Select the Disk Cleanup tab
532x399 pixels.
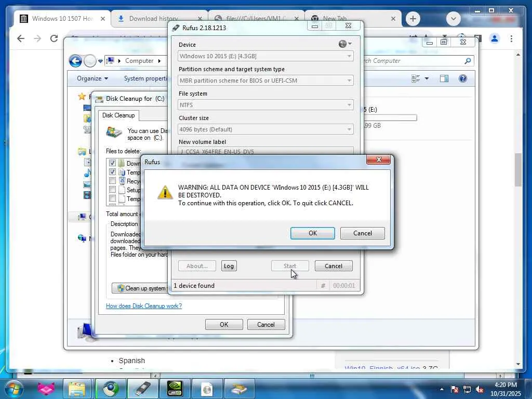coord(118,115)
